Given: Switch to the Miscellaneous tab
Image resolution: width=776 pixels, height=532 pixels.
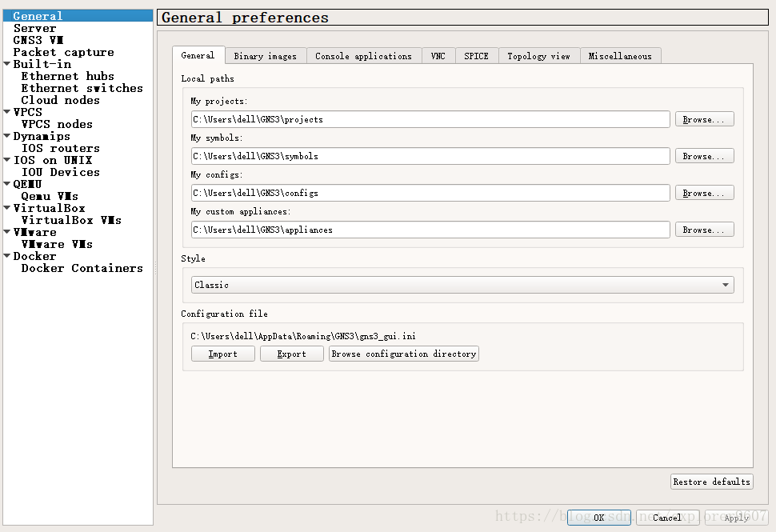Looking at the screenshot, I should click(620, 57).
